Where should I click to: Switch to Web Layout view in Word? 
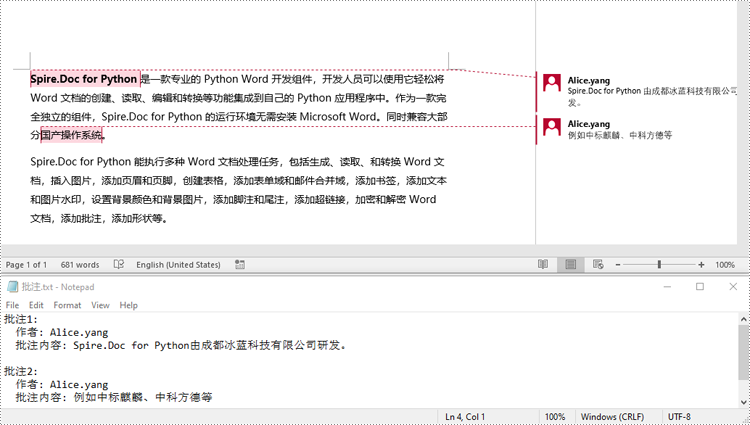pos(598,264)
